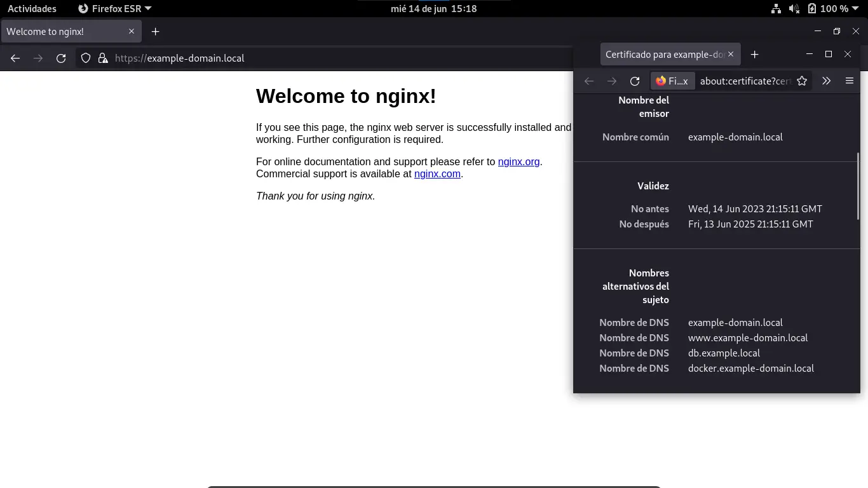Select the Certificado para example-domain tab
Viewport: 868px width, 488px height.
[x=670, y=55]
